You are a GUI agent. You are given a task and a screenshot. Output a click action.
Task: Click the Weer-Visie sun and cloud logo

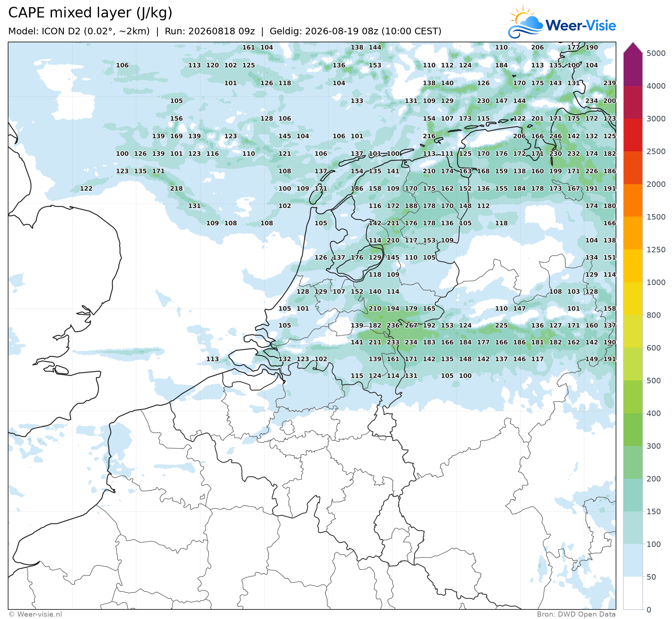(x=525, y=21)
